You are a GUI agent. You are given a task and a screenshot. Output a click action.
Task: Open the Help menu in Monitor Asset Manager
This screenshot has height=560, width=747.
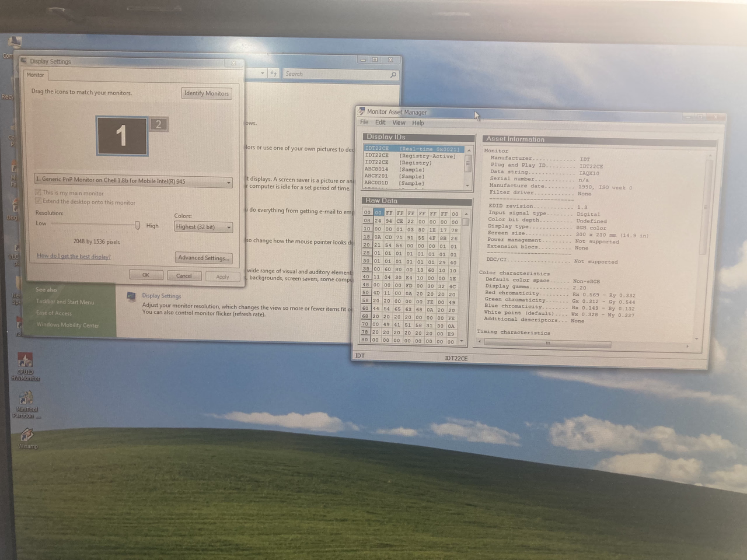(418, 123)
